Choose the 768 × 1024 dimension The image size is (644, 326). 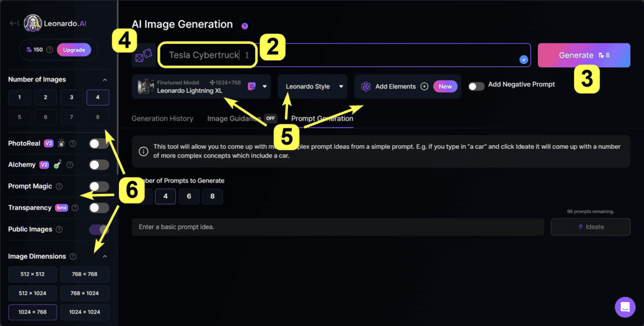tap(85, 293)
